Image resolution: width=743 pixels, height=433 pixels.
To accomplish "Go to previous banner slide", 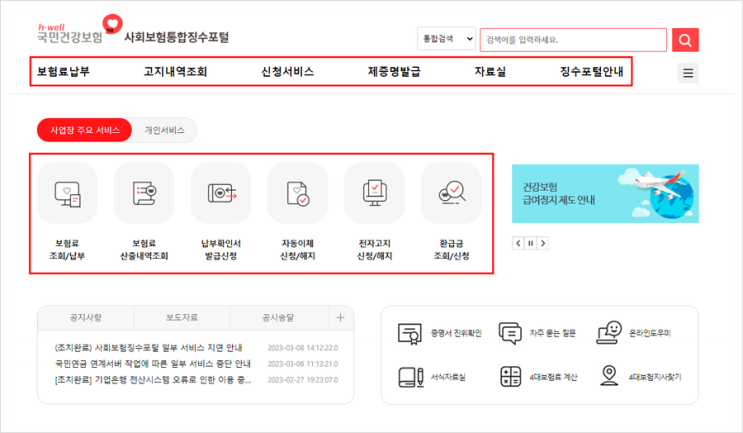I will [518, 244].
